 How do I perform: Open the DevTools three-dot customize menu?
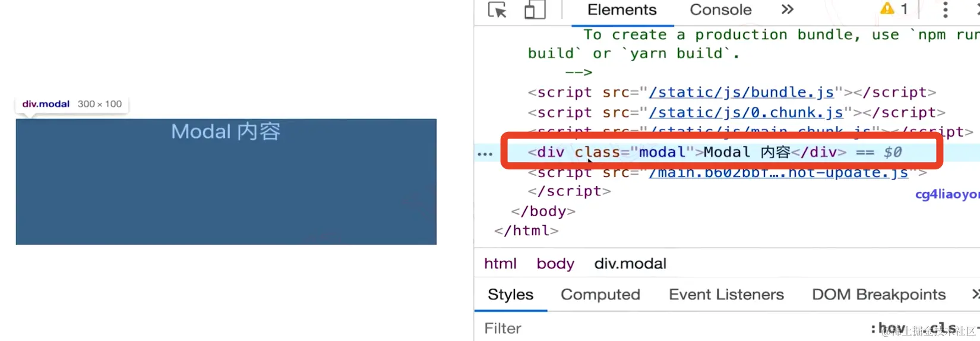pyautogui.click(x=946, y=10)
